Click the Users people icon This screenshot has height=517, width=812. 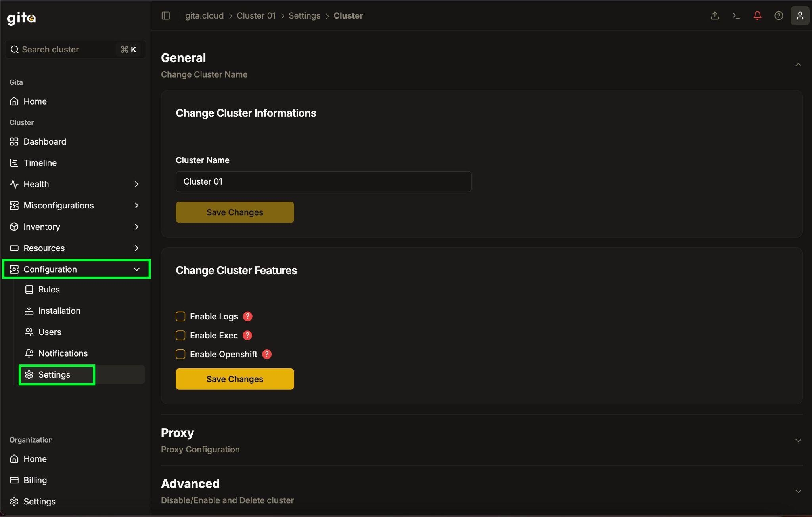(x=29, y=332)
